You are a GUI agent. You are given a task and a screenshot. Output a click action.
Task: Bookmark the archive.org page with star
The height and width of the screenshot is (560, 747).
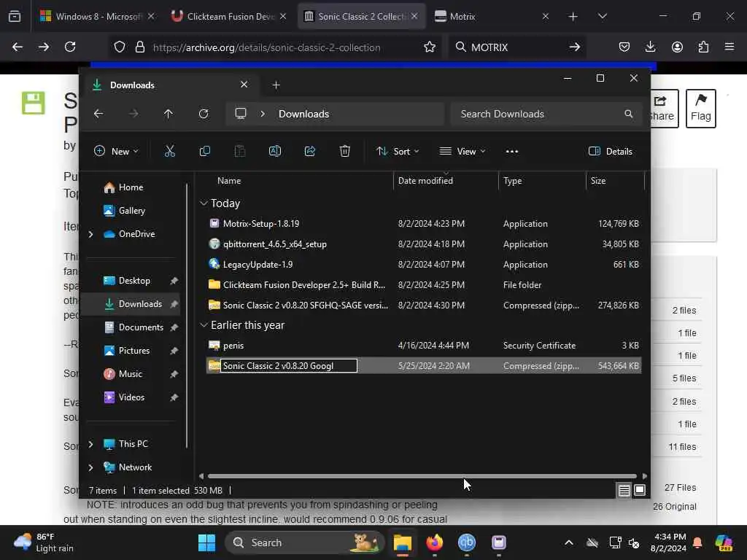tap(430, 47)
